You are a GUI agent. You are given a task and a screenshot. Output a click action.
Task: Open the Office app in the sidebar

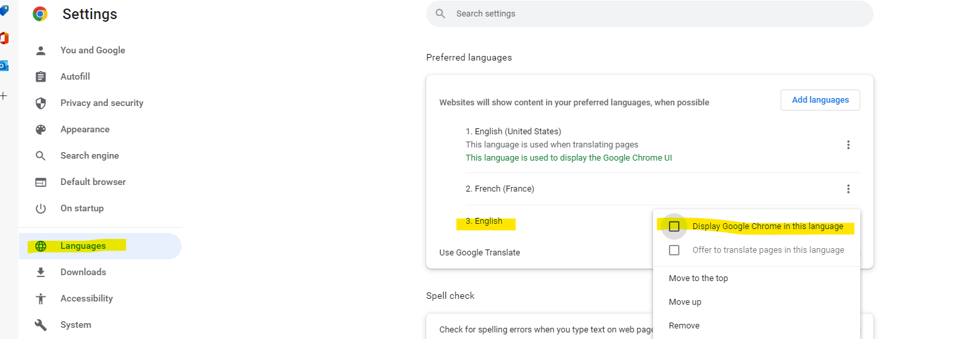pyautogui.click(x=4, y=38)
